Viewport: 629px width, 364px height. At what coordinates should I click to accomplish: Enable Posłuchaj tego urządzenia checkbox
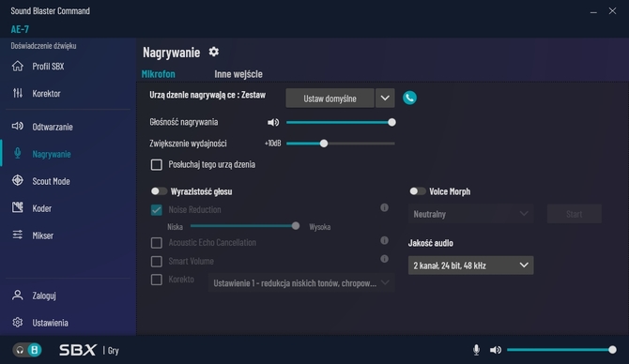point(157,165)
